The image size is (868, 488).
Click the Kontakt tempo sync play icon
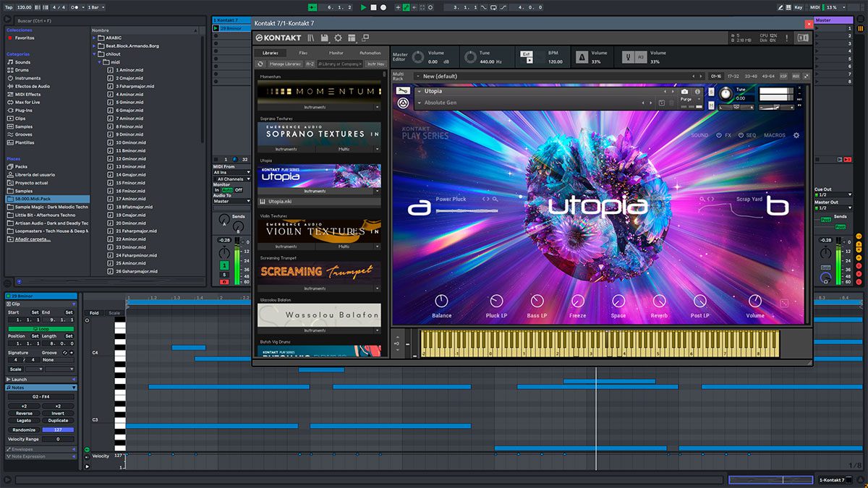coord(529,61)
